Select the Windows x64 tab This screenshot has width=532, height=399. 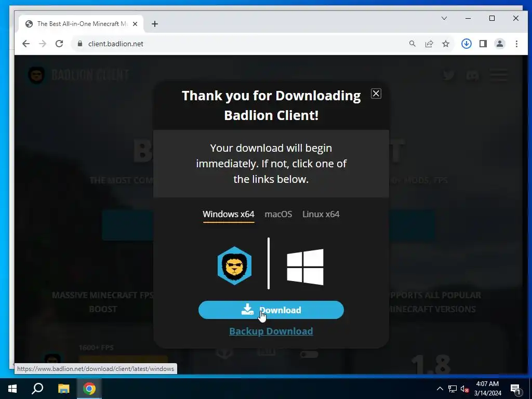pos(229,215)
